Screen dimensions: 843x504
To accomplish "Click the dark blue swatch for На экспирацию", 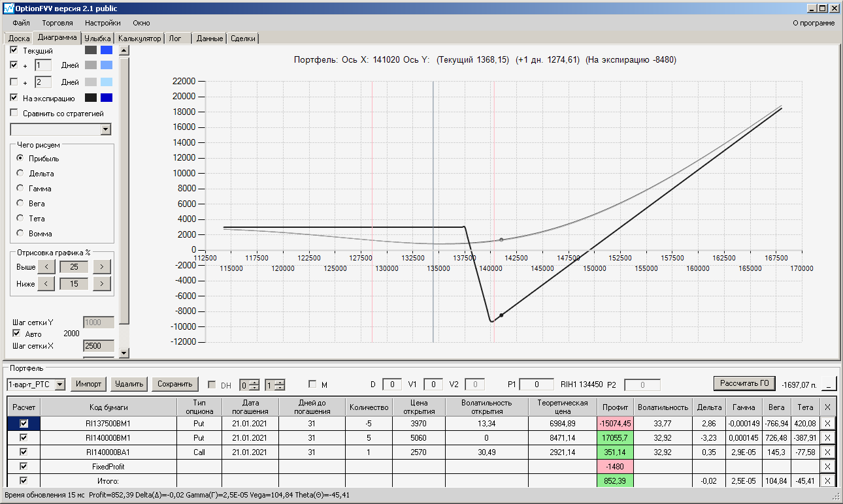I will click(107, 98).
